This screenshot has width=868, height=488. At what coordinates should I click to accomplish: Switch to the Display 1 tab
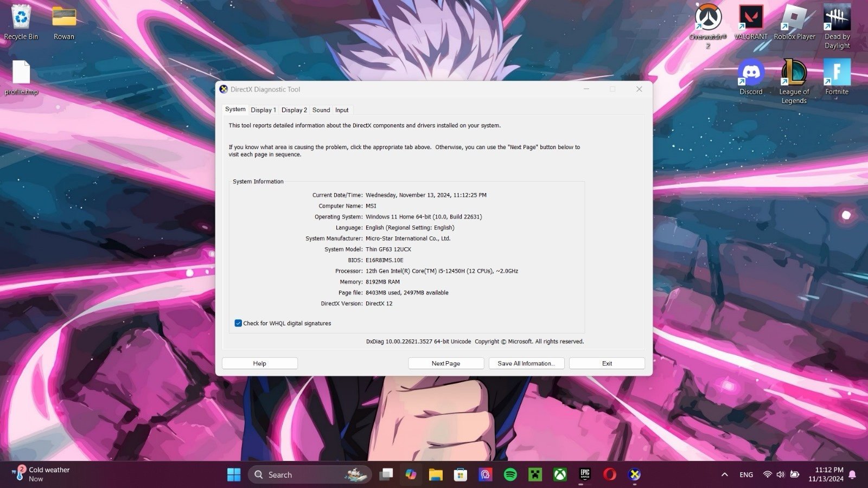263,110
